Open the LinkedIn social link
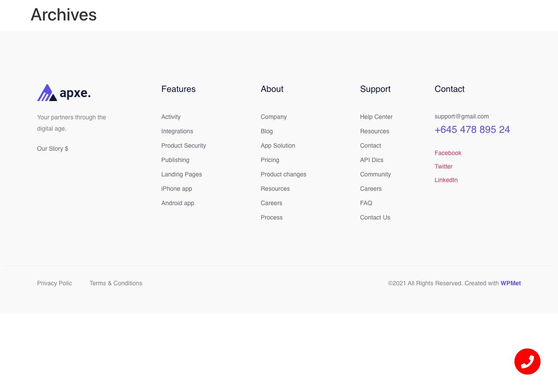 pyautogui.click(x=446, y=180)
